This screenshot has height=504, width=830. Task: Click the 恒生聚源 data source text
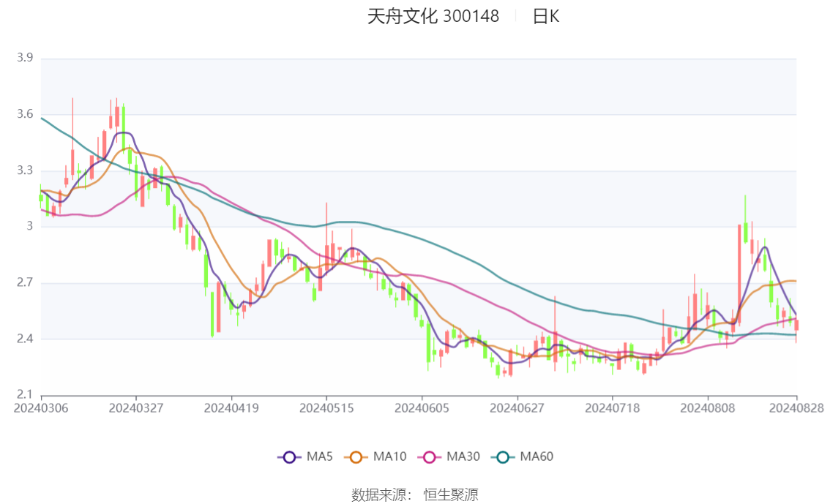pos(451,495)
